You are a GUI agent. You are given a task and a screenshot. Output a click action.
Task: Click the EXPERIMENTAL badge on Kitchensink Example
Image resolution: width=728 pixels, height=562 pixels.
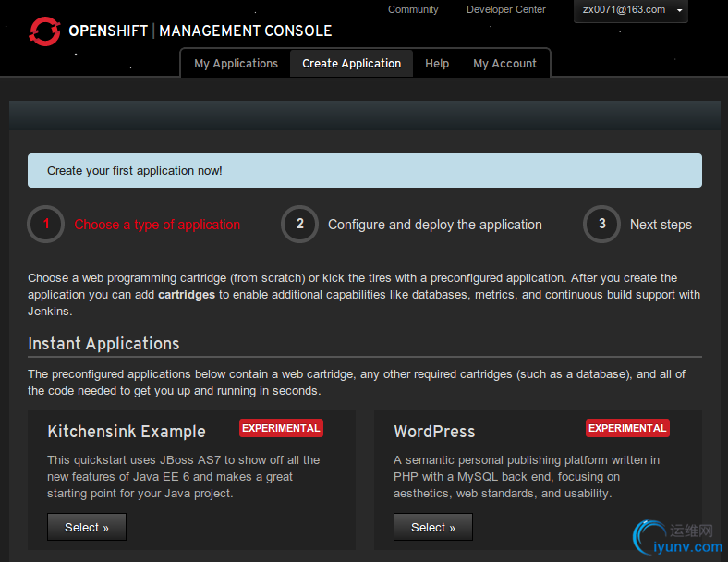(x=281, y=428)
